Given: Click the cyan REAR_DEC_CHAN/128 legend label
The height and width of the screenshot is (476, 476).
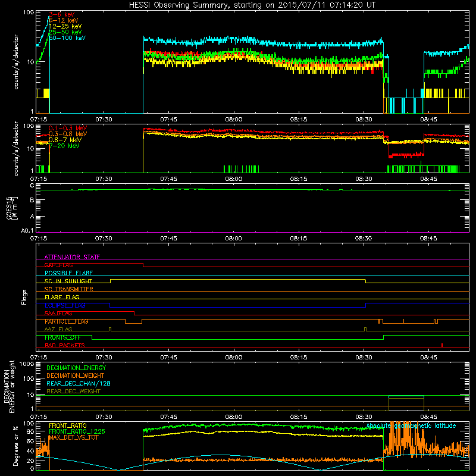Looking at the screenshot, I should tap(79, 383).
